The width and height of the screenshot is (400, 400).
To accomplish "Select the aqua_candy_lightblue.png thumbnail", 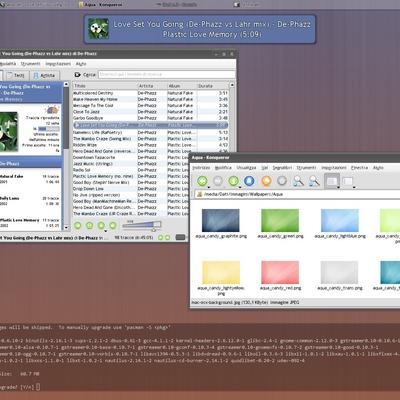I will coord(340,220).
